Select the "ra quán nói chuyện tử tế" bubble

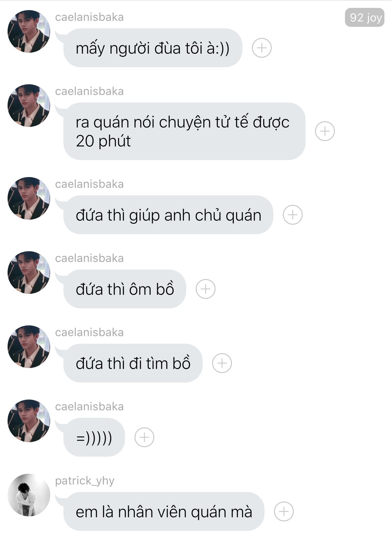pos(184,131)
